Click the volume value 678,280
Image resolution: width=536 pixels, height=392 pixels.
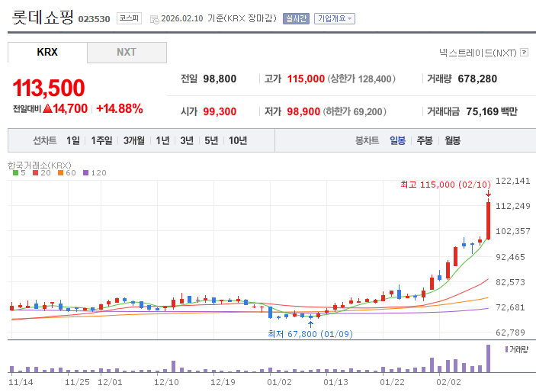pyautogui.click(x=477, y=79)
